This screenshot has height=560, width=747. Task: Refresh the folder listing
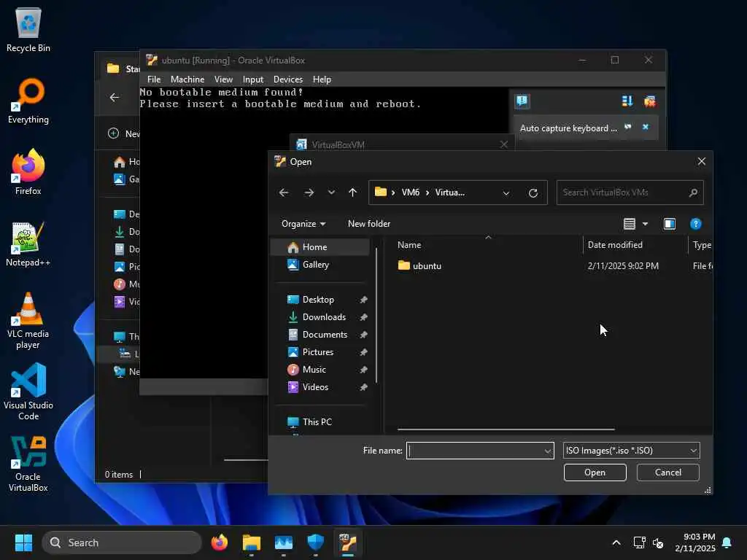(533, 192)
